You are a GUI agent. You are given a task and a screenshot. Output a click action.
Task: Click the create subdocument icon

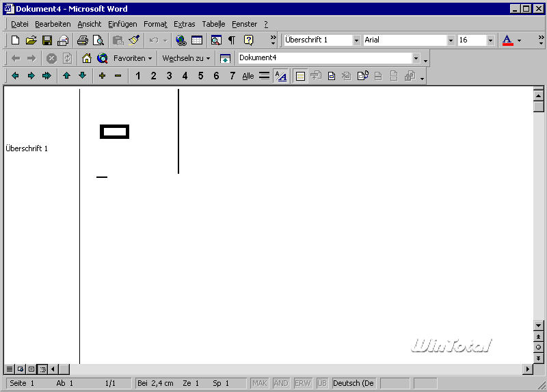pyautogui.click(x=331, y=76)
